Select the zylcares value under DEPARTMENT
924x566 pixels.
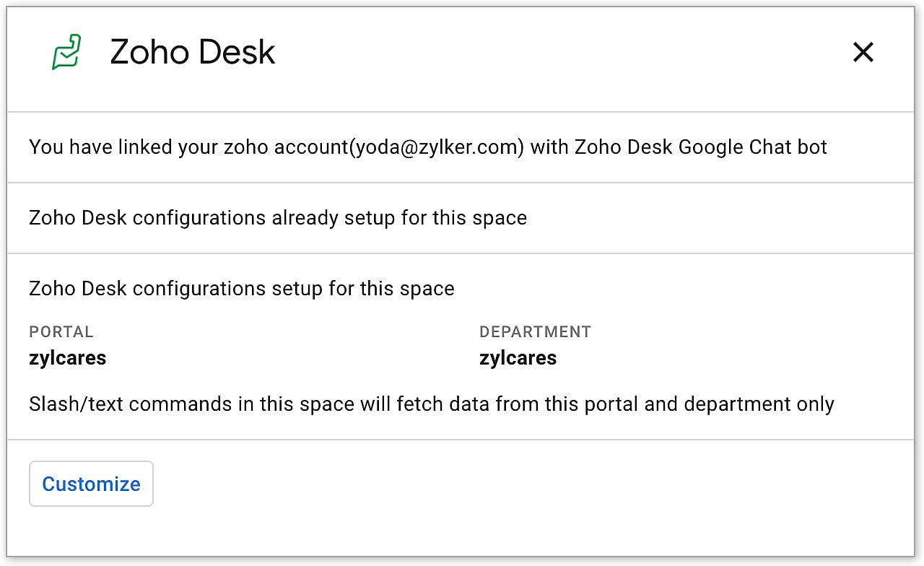(x=518, y=358)
